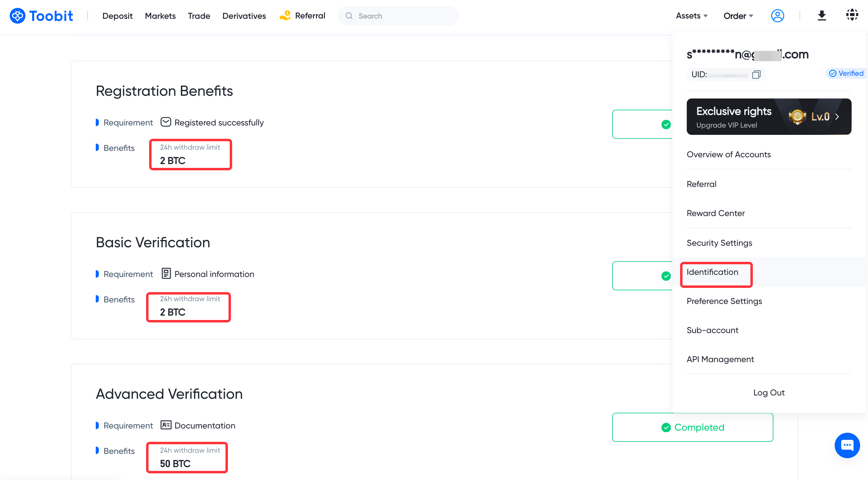This screenshot has height=480, width=868.
Task: Switch to the Derivatives section
Action: 244,15
